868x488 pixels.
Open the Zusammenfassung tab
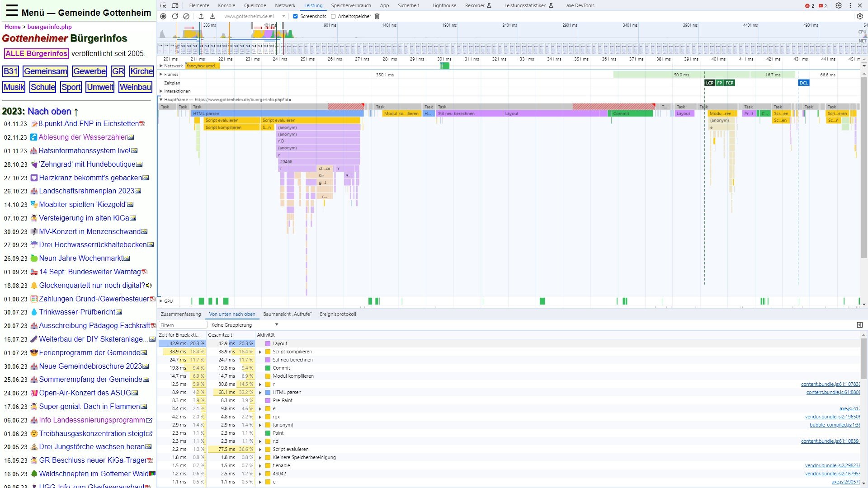(180, 314)
